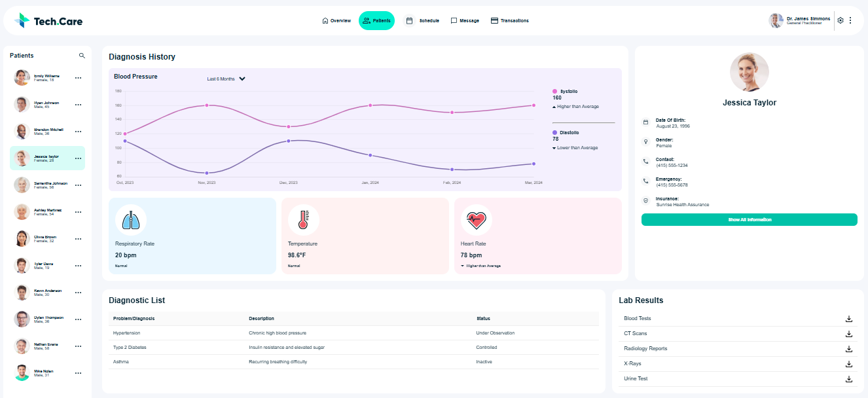Switch to the Schedule tab

pos(423,21)
